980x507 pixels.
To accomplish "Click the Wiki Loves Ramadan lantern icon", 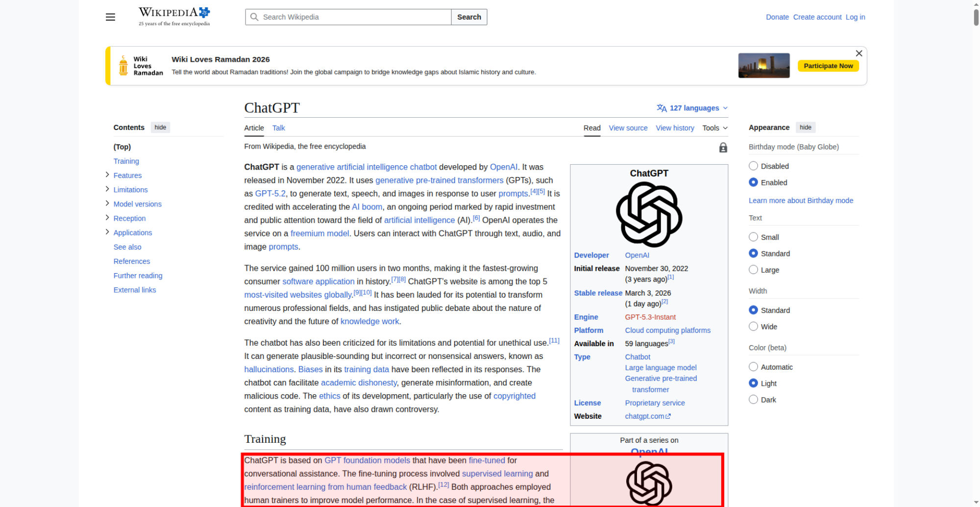I will click(x=124, y=65).
